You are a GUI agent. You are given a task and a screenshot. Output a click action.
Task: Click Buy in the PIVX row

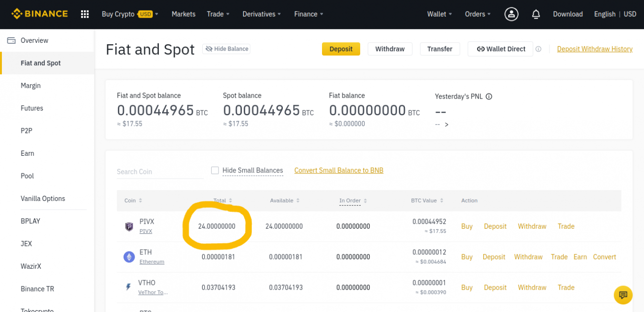467,226
